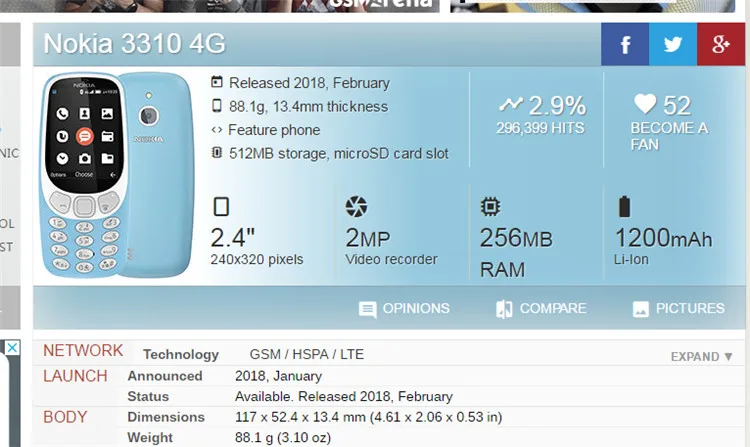Click the calendar release date icon

tap(217, 82)
